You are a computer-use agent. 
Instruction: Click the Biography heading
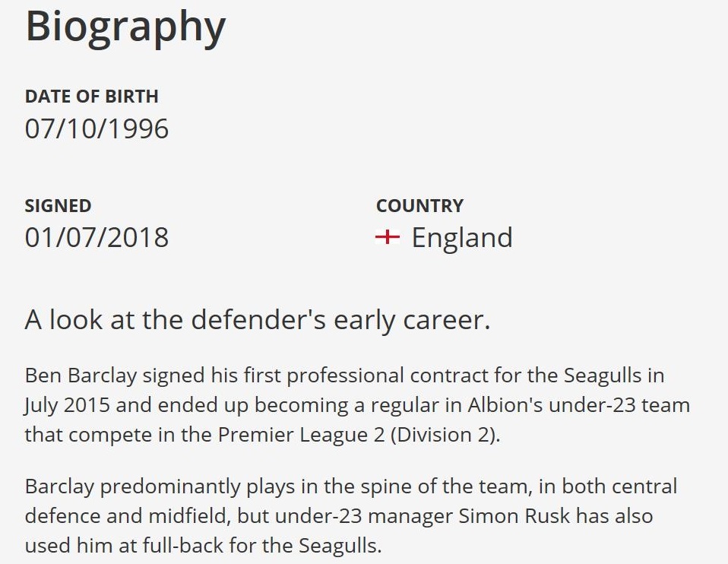[x=125, y=27]
